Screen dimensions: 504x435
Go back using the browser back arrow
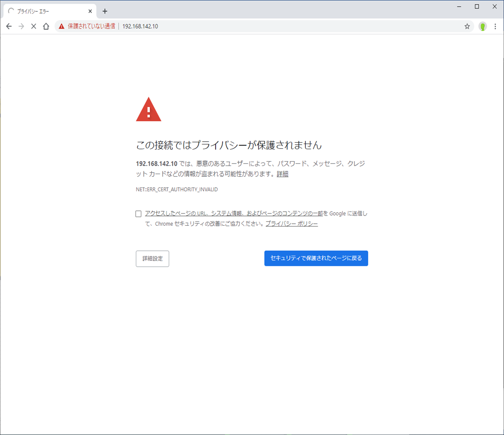point(9,26)
